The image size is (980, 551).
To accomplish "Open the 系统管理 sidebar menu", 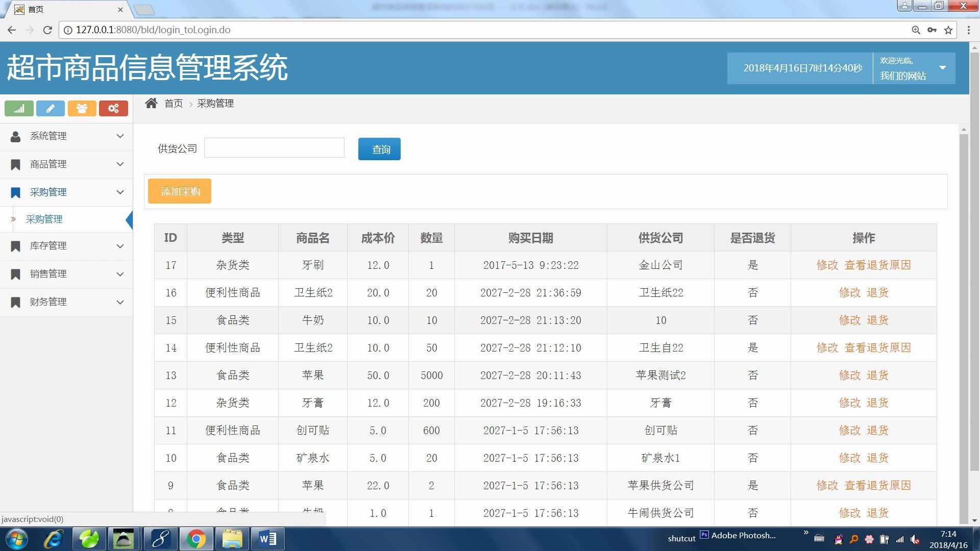I will 66,136.
